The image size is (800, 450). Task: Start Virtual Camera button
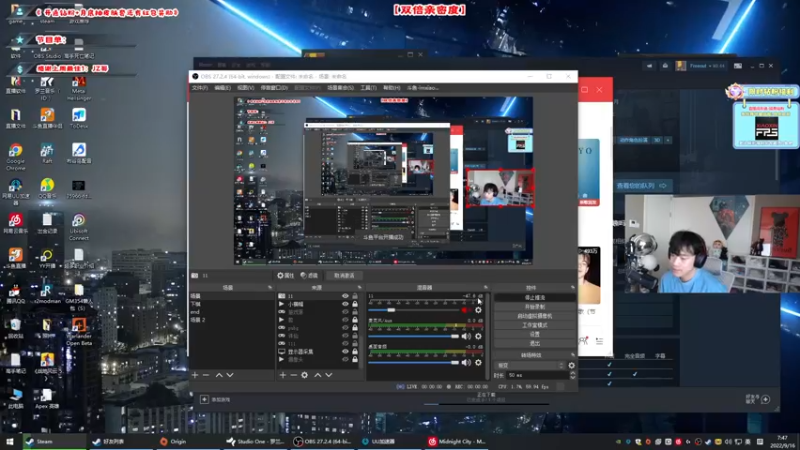(535, 316)
